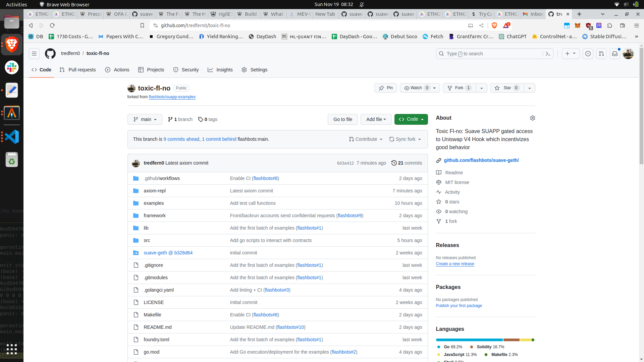Switch to the Projects tab
Viewport: 644px width, 362px height.
[x=151, y=70]
